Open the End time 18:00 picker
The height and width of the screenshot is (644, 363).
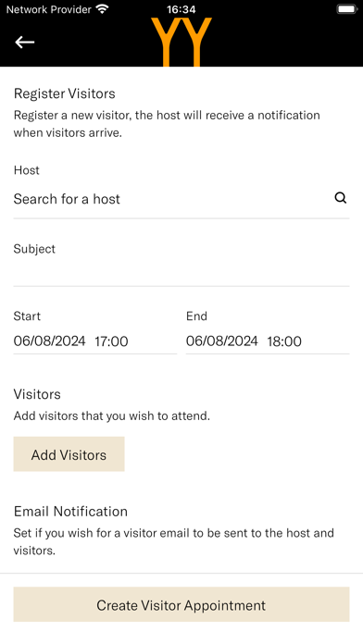click(284, 341)
